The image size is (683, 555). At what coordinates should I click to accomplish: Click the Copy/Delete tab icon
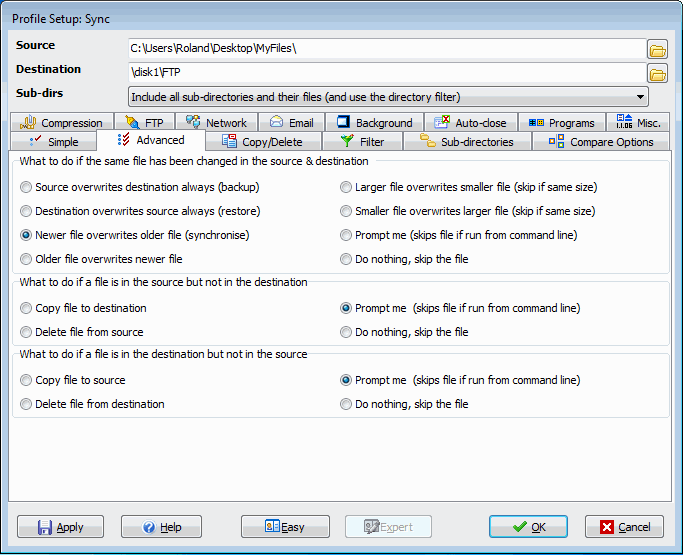(x=229, y=142)
